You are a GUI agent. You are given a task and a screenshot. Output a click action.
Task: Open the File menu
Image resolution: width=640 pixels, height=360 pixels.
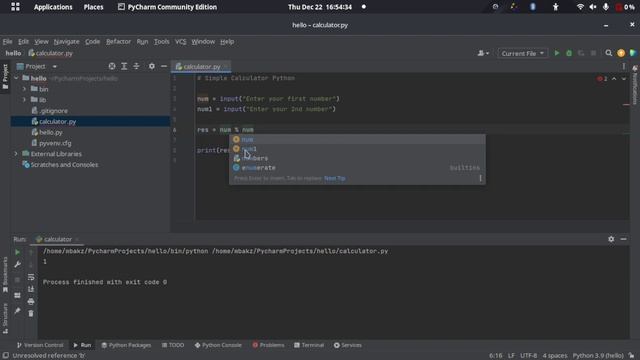click(x=7, y=41)
